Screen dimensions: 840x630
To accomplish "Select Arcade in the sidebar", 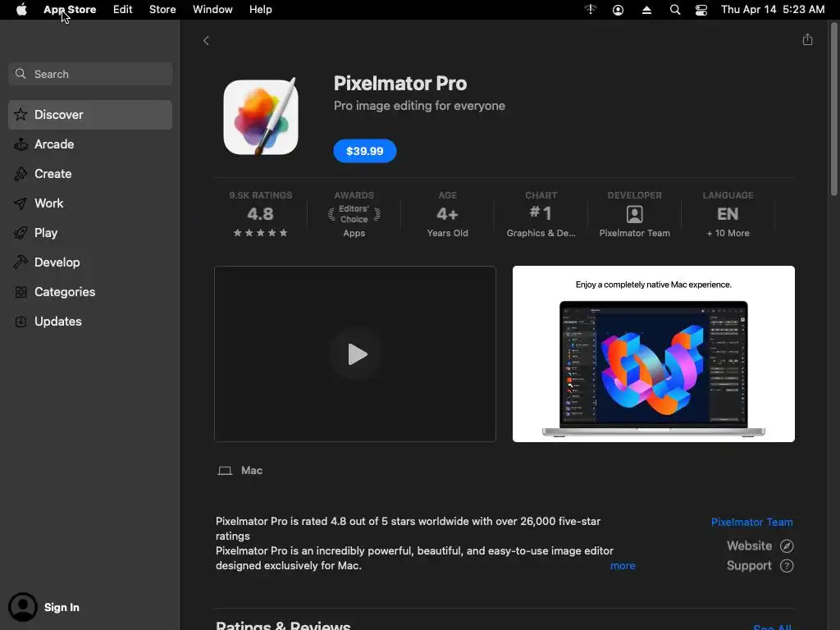I will click(90, 144).
